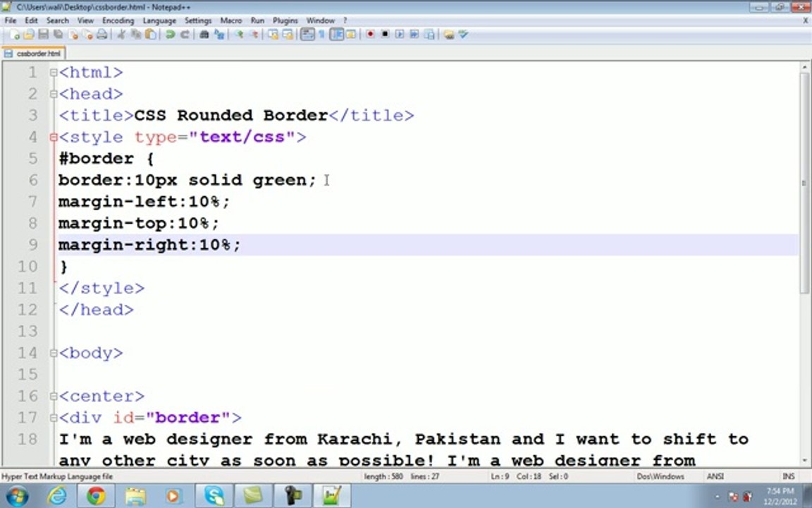Image resolution: width=812 pixels, height=508 pixels.
Task: Toggle show all characters pilcrow icon
Action: [321, 35]
